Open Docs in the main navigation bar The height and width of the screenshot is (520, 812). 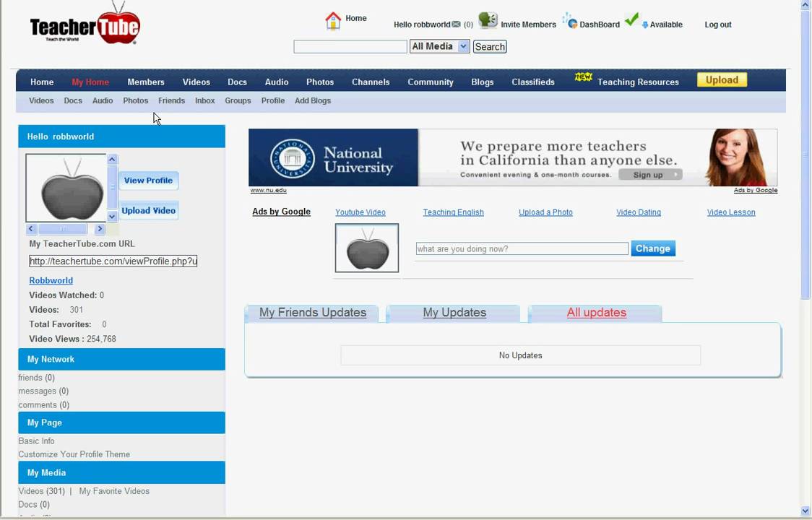point(237,82)
